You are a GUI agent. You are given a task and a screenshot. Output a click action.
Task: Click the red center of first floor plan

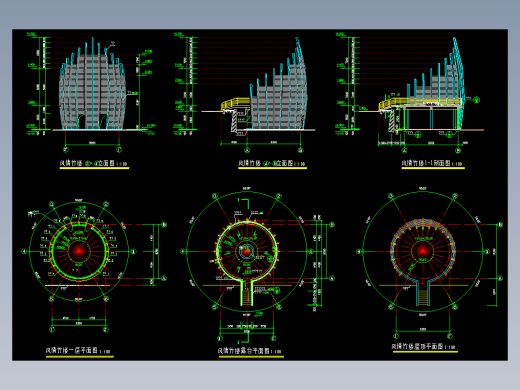pos(79,251)
